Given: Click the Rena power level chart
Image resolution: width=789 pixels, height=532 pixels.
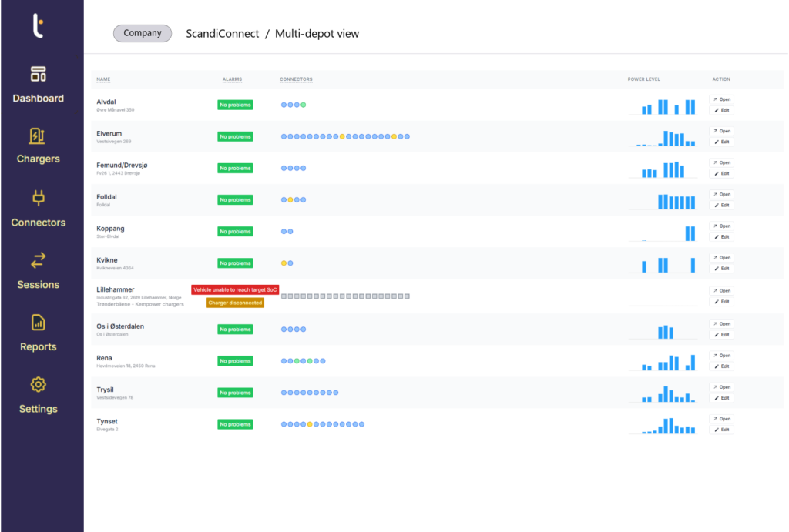Looking at the screenshot, I should click(x=667, y=361).
